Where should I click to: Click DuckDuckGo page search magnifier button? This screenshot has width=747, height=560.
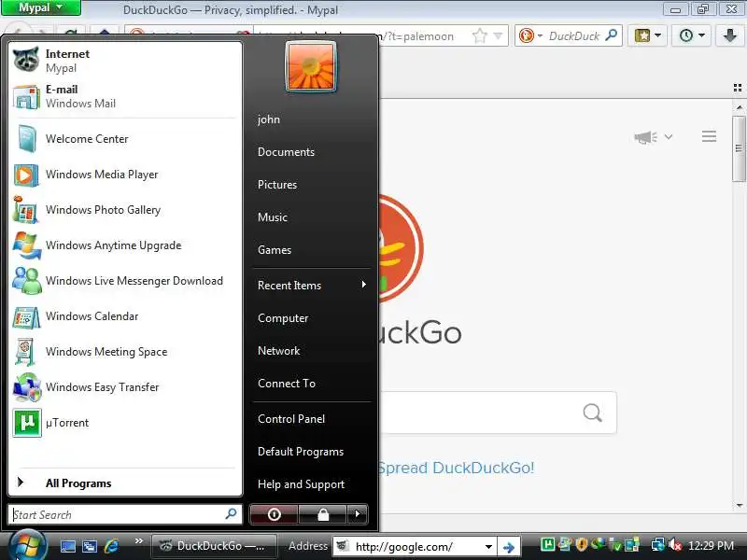[x=592, y=413]
